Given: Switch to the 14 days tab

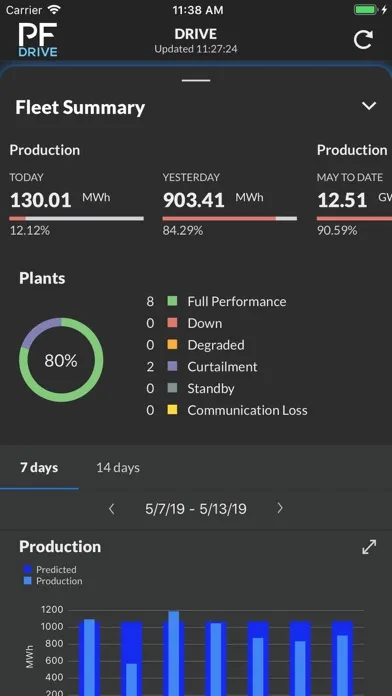Looking at the screenshot, I should 118,468.
